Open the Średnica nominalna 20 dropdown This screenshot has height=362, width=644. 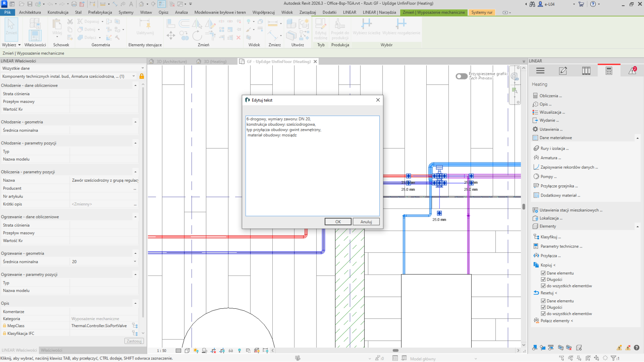(135, 261)
